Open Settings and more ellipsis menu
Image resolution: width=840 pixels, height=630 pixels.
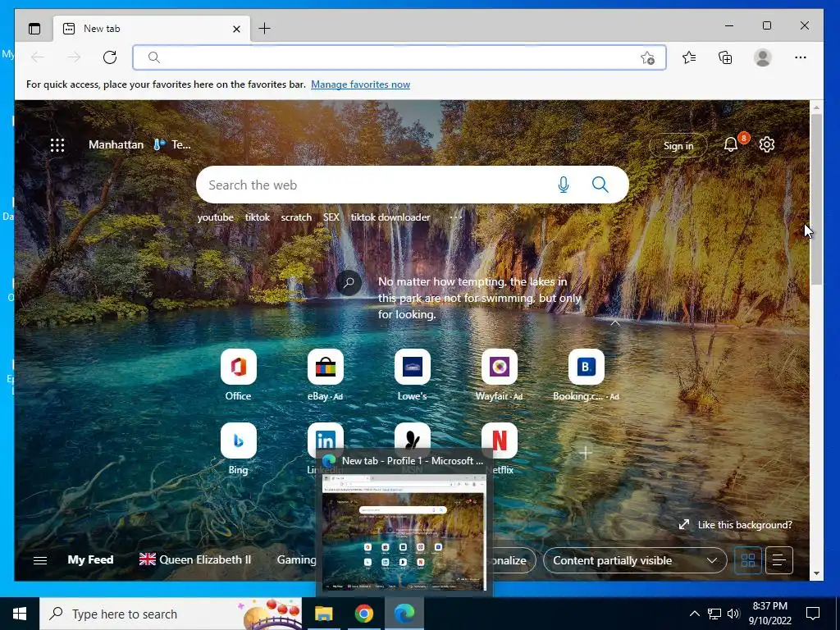pyautogui.click(x=801, y=57)
